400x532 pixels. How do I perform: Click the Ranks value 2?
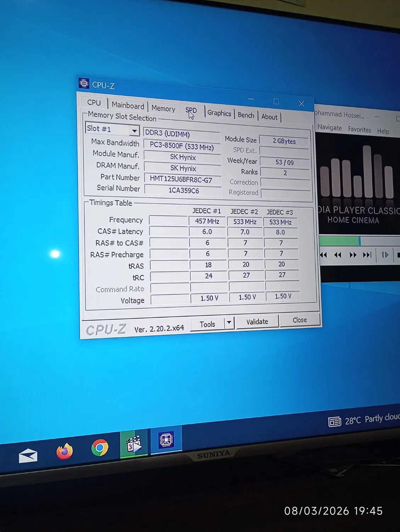pos(285,173)
